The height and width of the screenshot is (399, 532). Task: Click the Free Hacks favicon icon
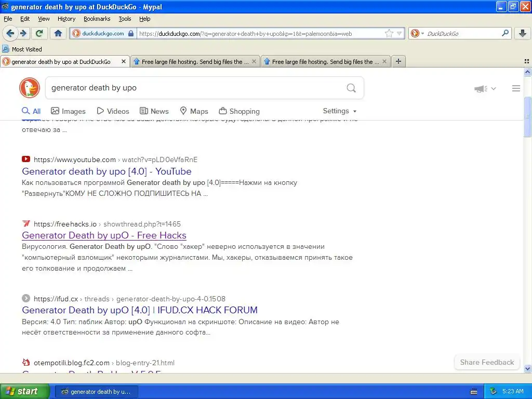pos(26,223)
